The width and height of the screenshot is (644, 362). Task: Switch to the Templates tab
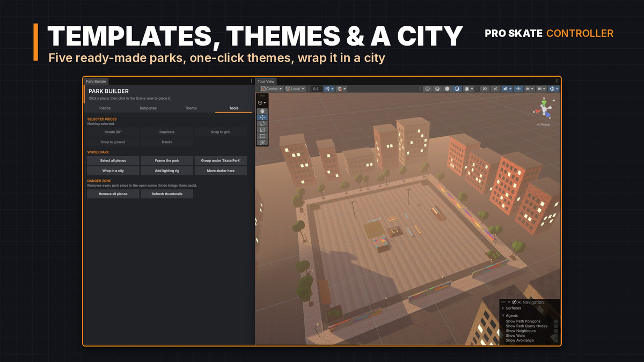(x=148, y=108)
